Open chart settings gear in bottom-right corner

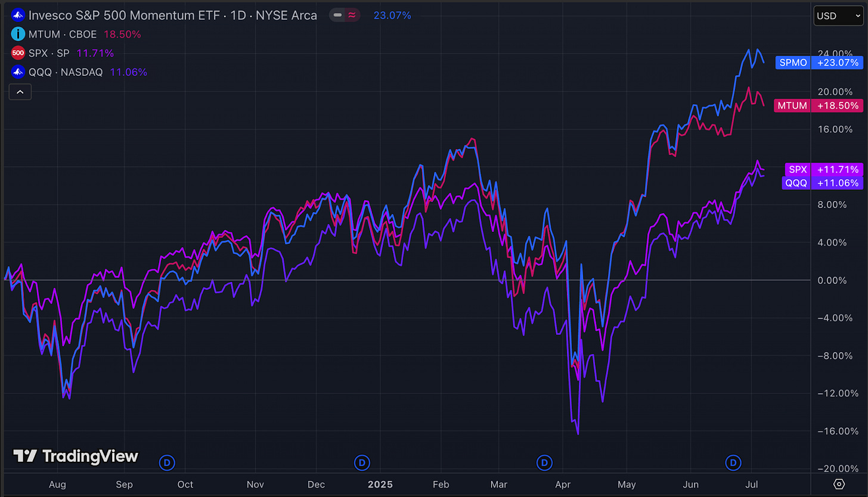839,483
